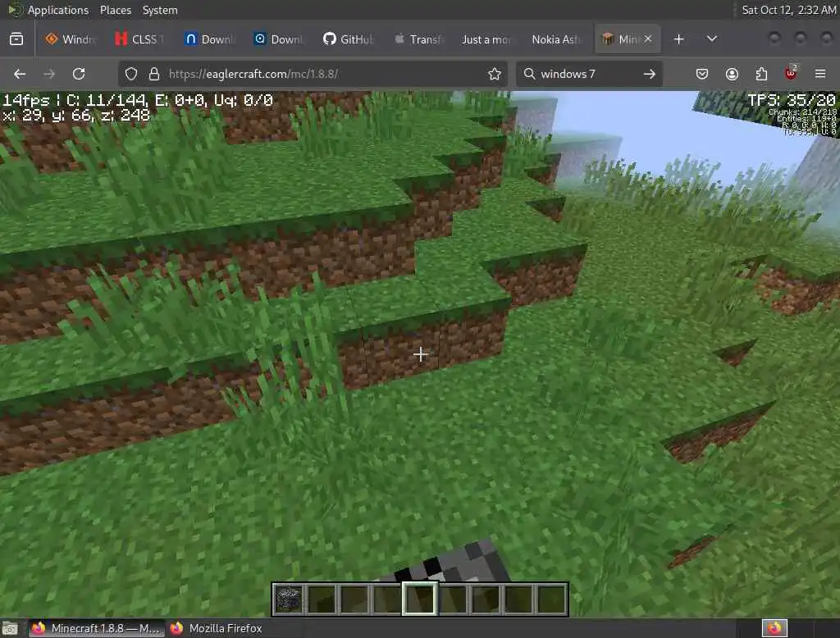Image resolution: width=840 pixels, height=638 pixels.
Task: Switch to the Transf tab
Action: coord(418,39)
